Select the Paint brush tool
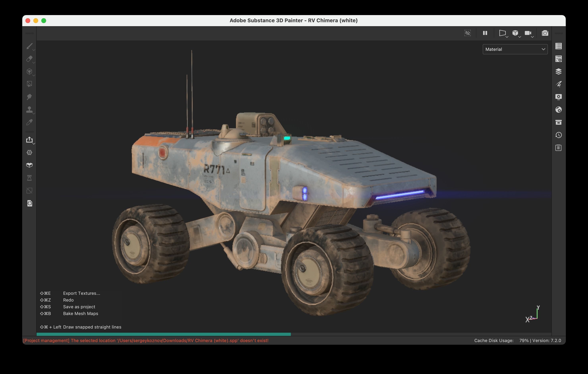Viewport: 588px width, 374px height. 29,46
